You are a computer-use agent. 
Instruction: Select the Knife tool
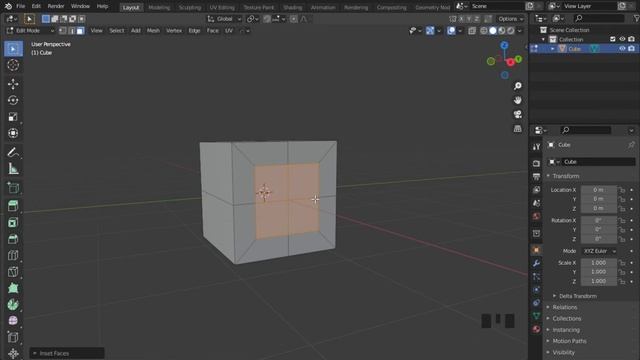point(13,272)
